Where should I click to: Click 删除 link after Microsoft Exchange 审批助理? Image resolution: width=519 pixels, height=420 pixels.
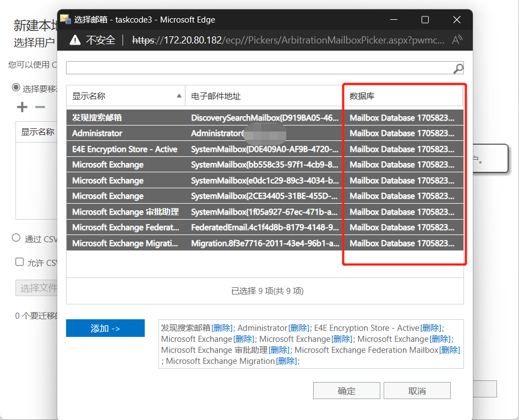(x=279, y=350)
